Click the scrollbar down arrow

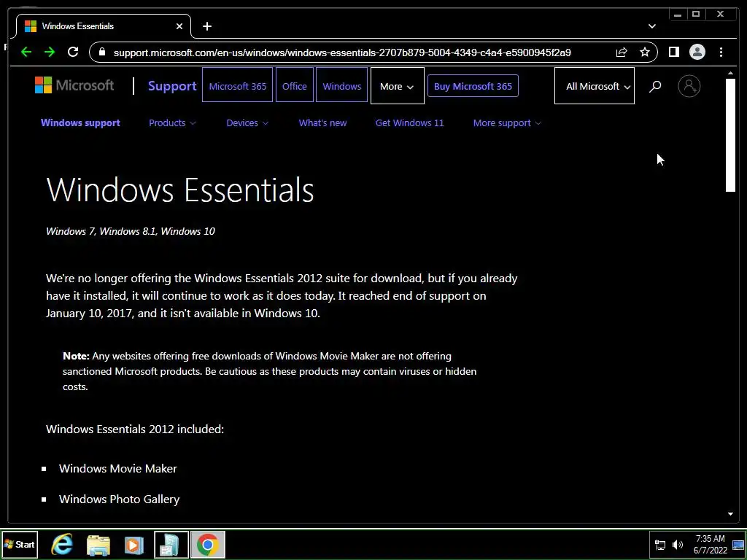730,514
